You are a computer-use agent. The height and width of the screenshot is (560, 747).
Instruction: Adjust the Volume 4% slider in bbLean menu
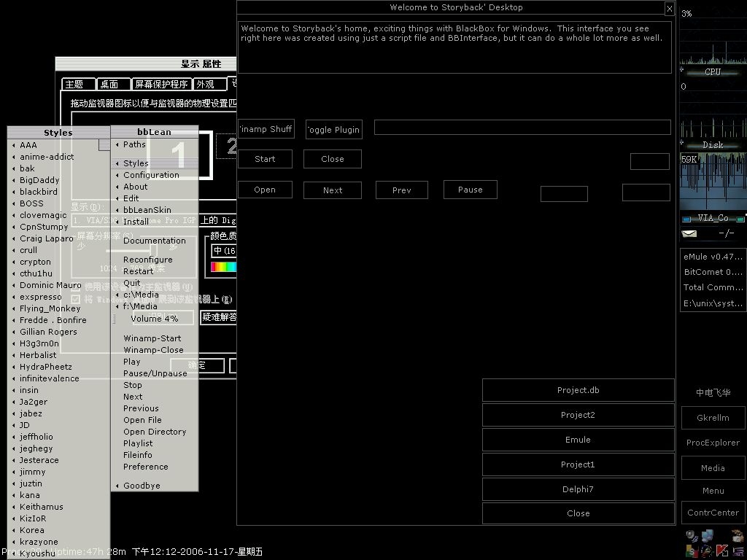pyautogui.click(x=155, y=318)
